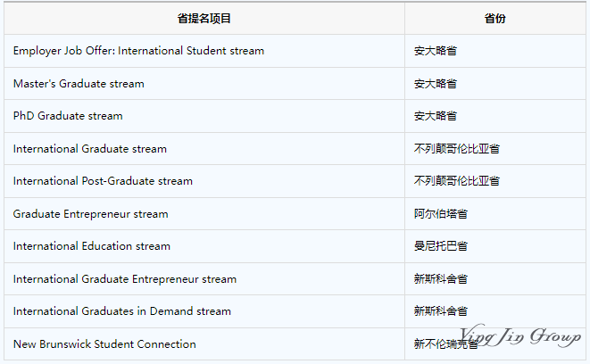Select the "Master's Graduate stream" cell
Viewport: 590px width, 364px height.
click(204, 84)
